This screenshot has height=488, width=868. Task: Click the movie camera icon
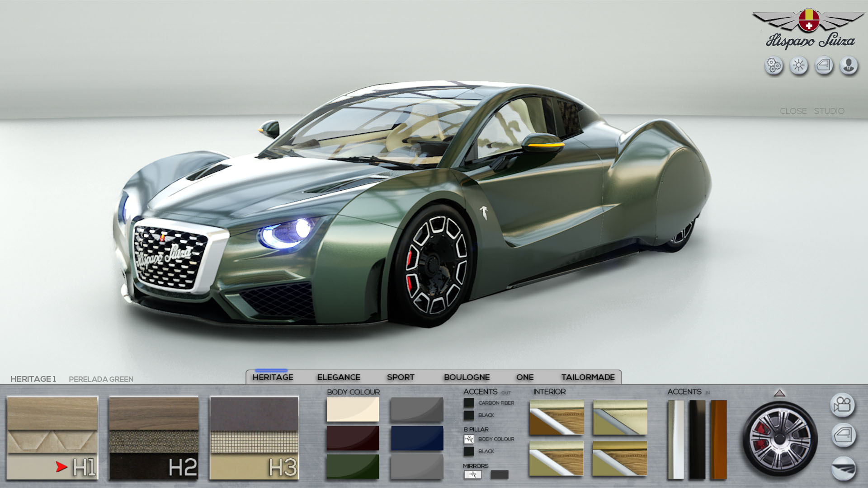tap(843, 405)
